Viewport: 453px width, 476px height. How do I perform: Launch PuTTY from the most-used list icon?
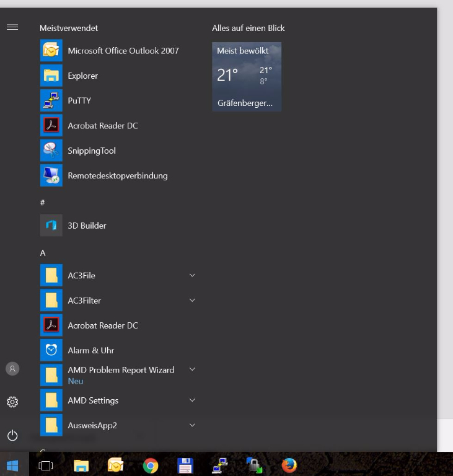click(51, 100)
